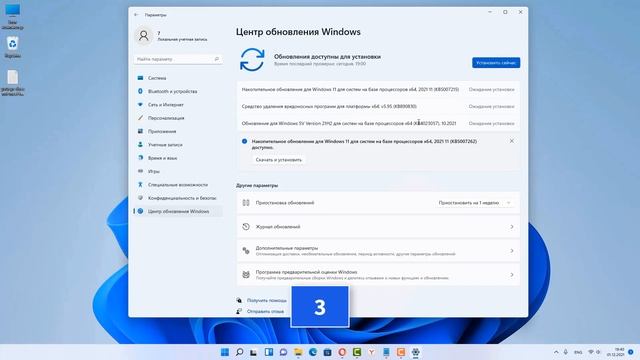Open 'Приостановить на 1 неделю' dropdown
Image resolution: width=640 pixels, height=360 pixels.
[x=475, y=202]
